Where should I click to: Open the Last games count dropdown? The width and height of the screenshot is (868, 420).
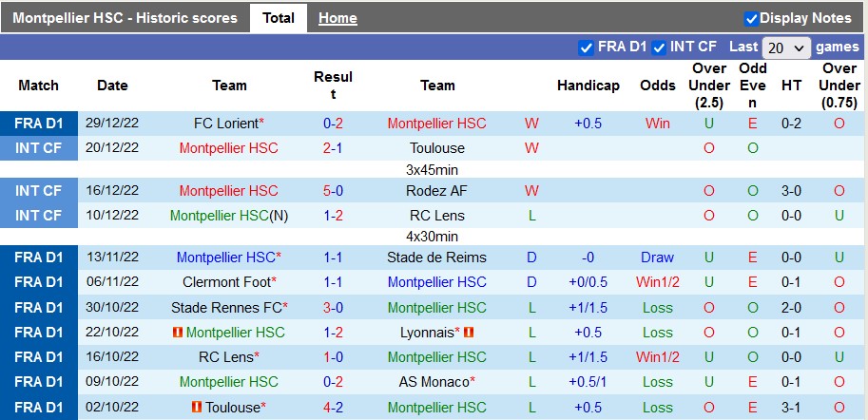786,48
